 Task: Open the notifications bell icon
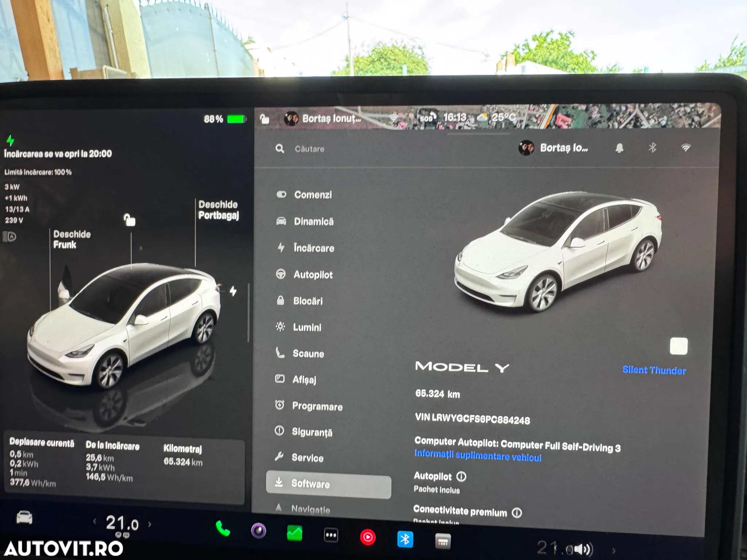click(x=619, y=148)
